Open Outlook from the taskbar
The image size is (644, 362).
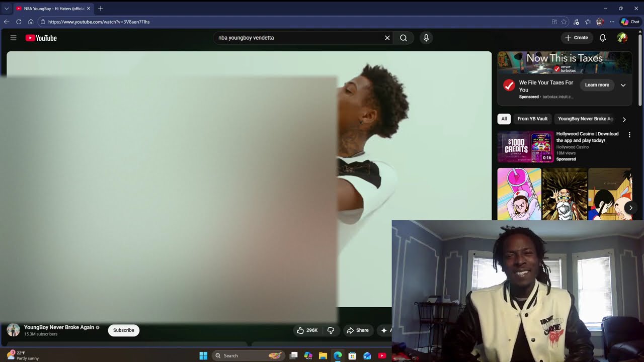click(x=367, y=355)
